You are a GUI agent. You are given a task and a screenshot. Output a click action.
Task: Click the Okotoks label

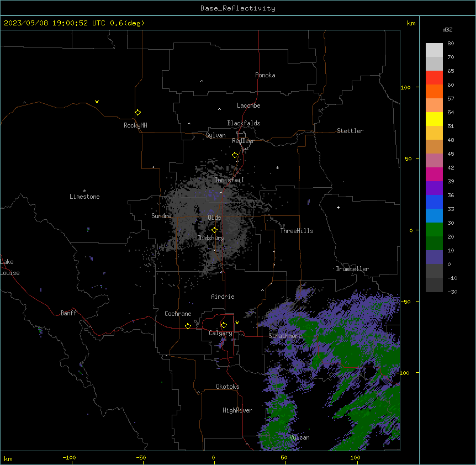pyautogui.click(x=228, y=387)
